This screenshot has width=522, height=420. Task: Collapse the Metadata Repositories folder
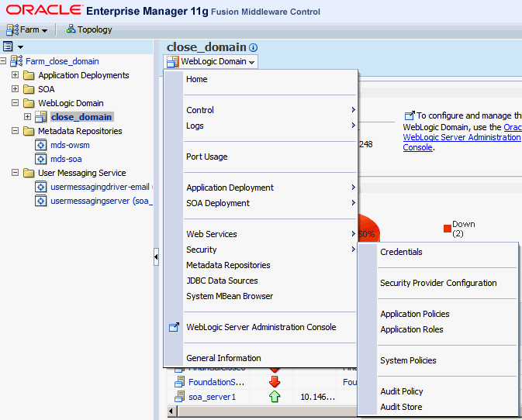[15, 131]
